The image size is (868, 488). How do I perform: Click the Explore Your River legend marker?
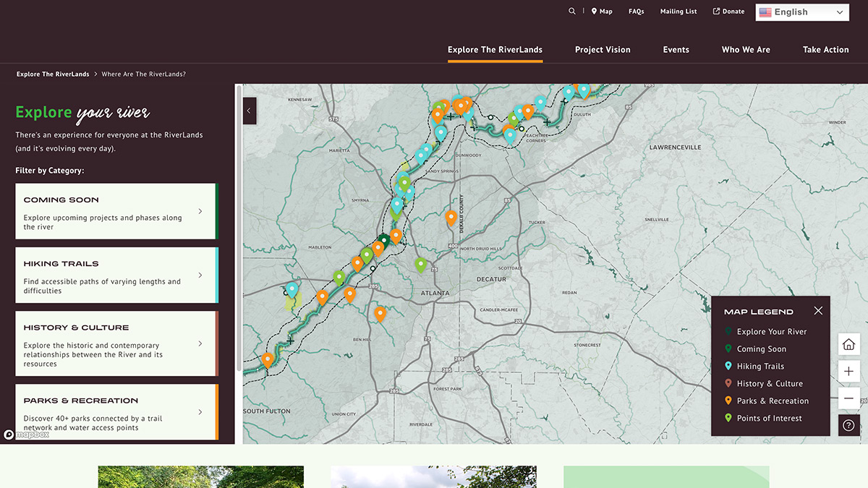(728, 332)
